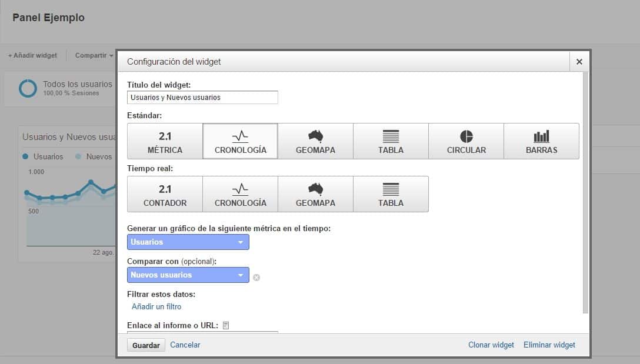Click the Guardar button
The width and height of the screenshot is (640, 364).
(146, 345)
